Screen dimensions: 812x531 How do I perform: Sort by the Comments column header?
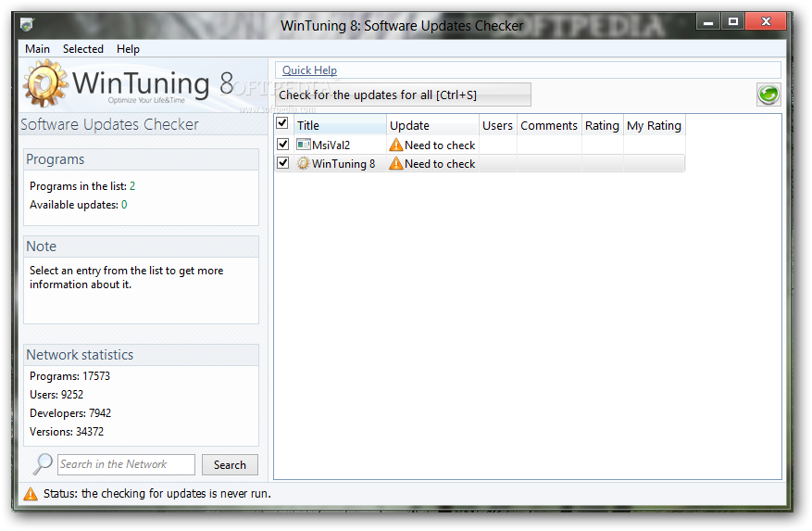(549, 125)
